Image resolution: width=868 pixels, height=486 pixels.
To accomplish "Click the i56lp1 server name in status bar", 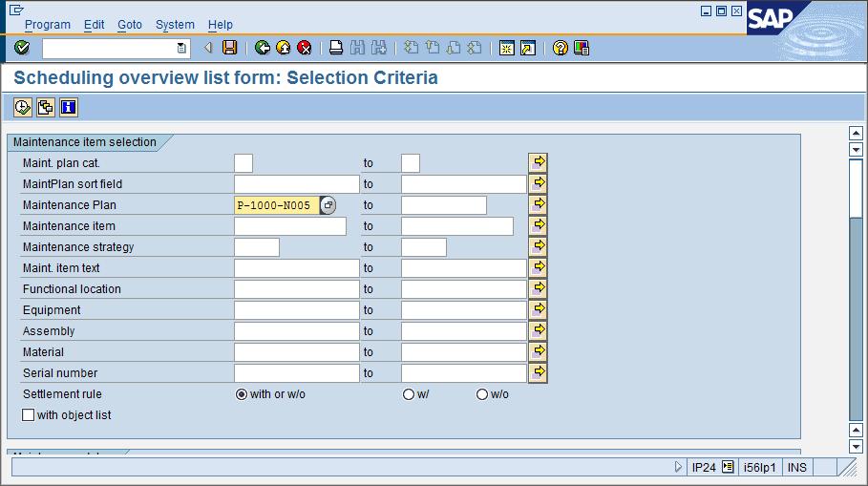I will click(759, 467).
